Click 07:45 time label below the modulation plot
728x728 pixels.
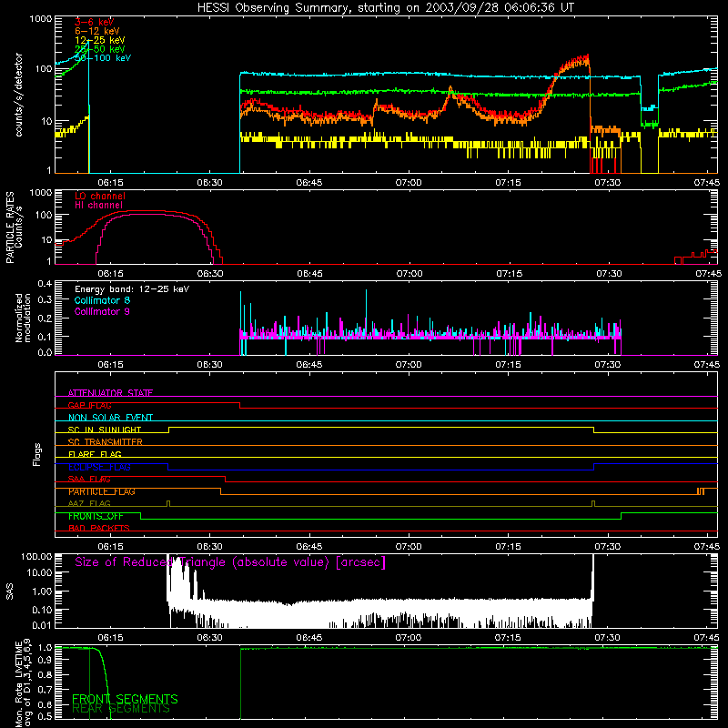coord(707,365)
